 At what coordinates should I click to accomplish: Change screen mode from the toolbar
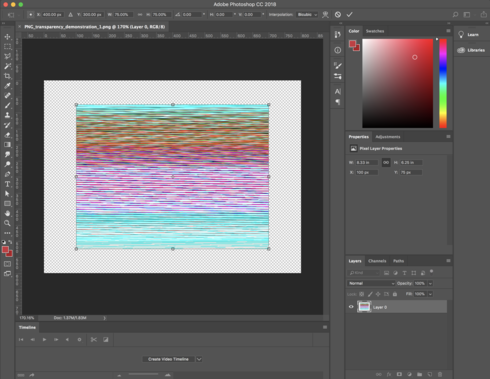pyautogui.click(x=7, y=274)
